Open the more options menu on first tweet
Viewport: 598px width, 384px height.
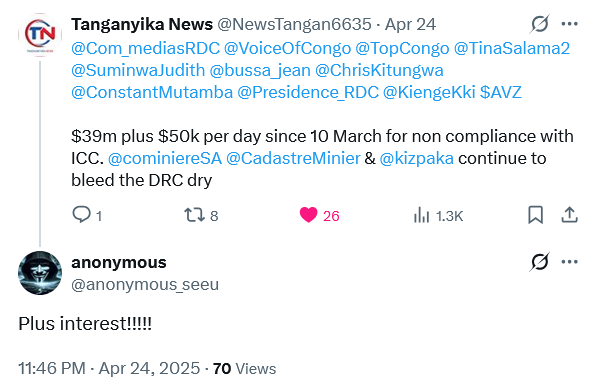click(570, 24)
